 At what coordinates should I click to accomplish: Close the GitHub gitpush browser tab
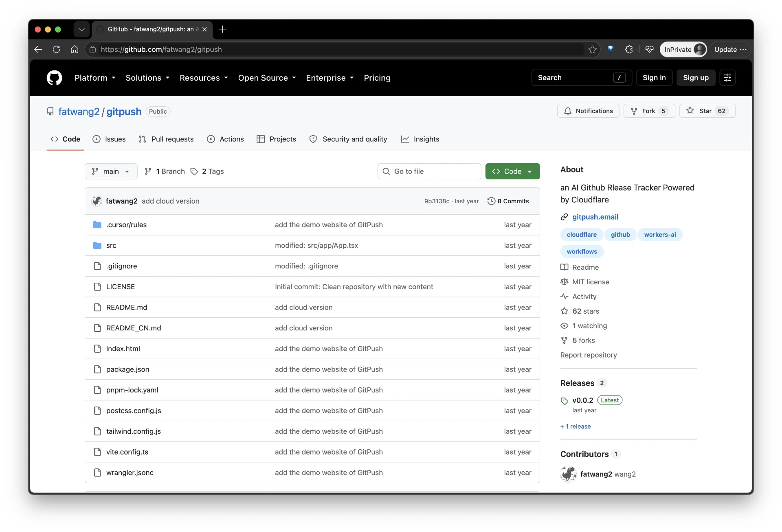tap(204, 29)
